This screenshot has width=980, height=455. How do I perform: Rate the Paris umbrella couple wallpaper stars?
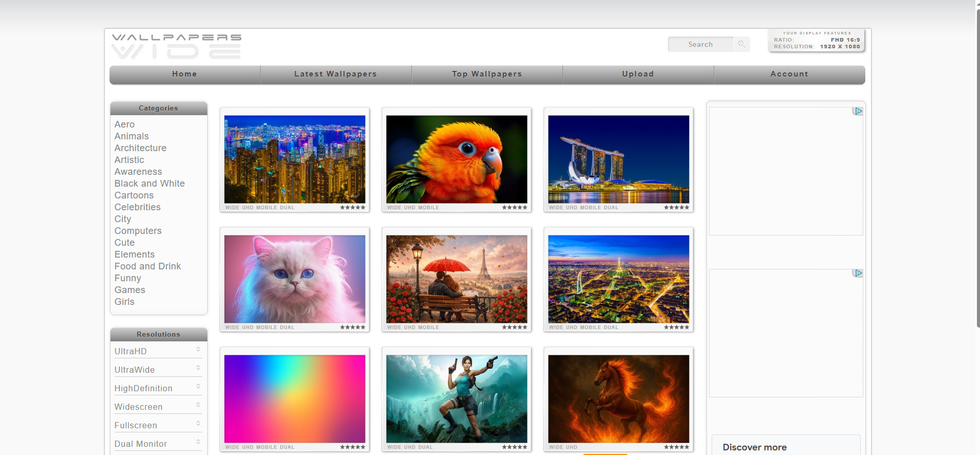pyautogui.click(x=515, y=327)
